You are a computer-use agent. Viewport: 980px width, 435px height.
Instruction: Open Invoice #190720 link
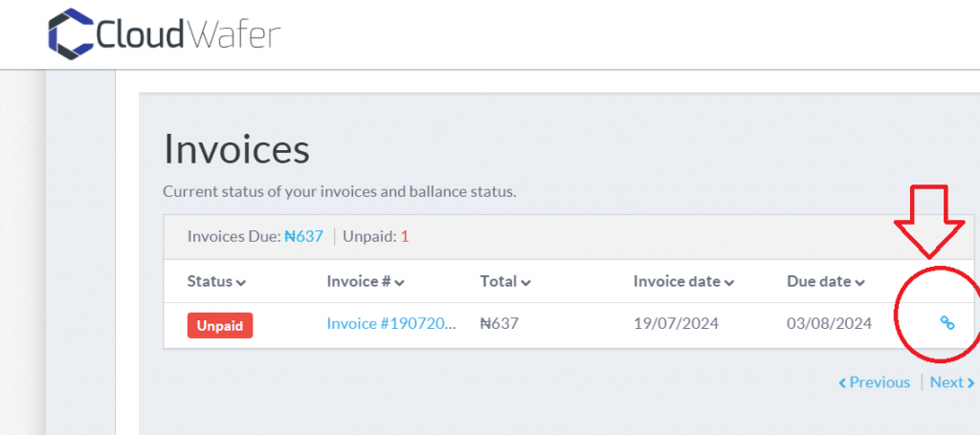click(391, 324)
